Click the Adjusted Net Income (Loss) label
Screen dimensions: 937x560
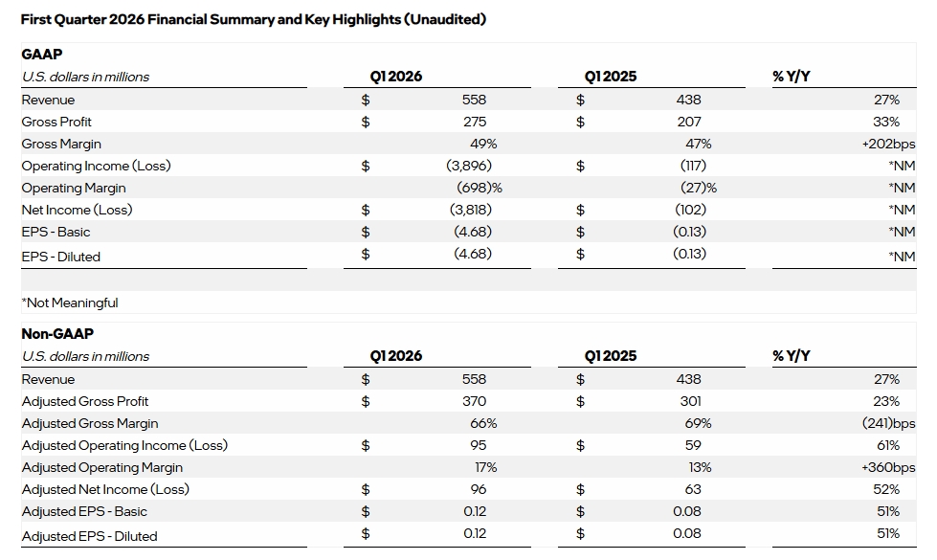tap(105, 489)
